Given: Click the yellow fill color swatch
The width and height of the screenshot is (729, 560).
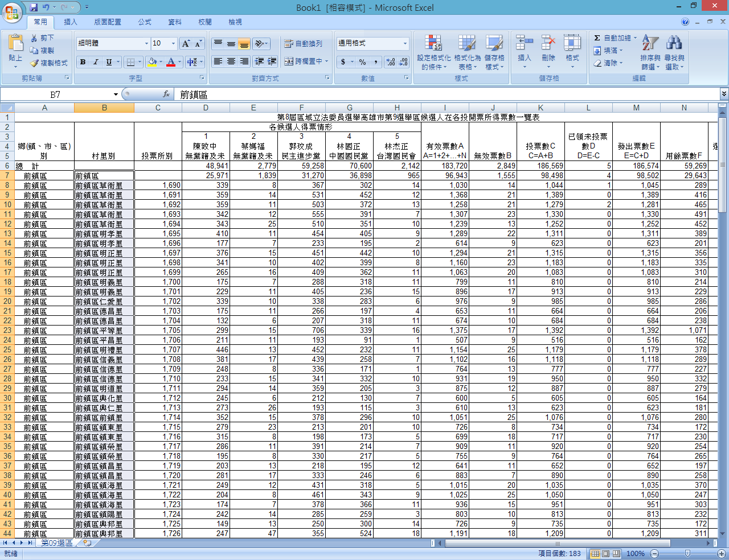Looking at the screenshot, I should 152,62.
